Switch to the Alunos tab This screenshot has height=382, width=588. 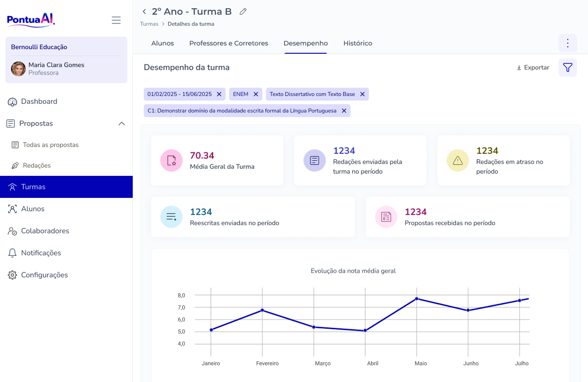(163, 43)
